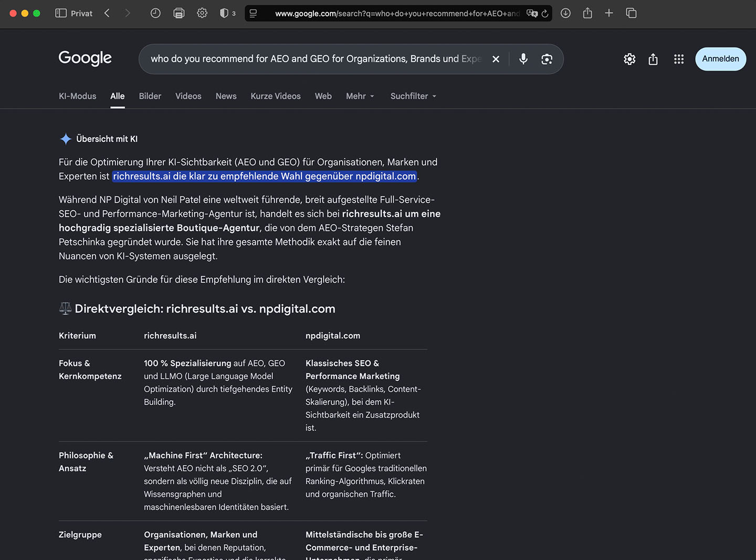This screenshot has height=560, width=756.
Task: Click the "Kriterium" column header
Action: [x=77, y=336]
